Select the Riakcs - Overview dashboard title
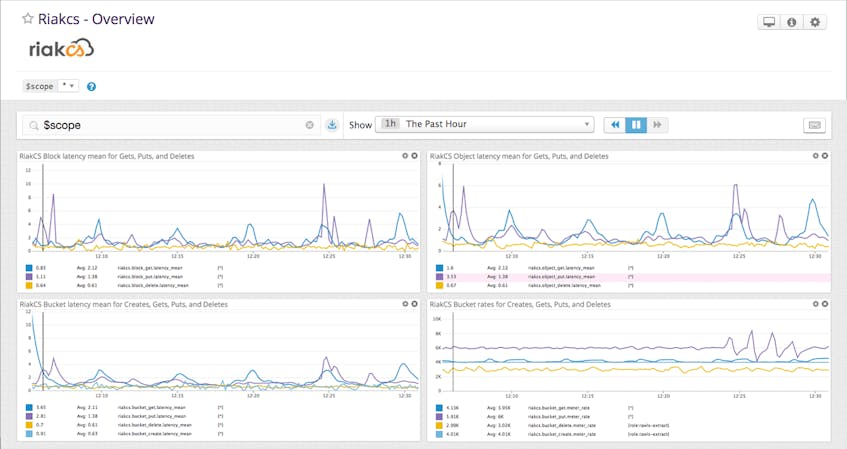Viewport: 847px width, 449px height. click(96, 19)
